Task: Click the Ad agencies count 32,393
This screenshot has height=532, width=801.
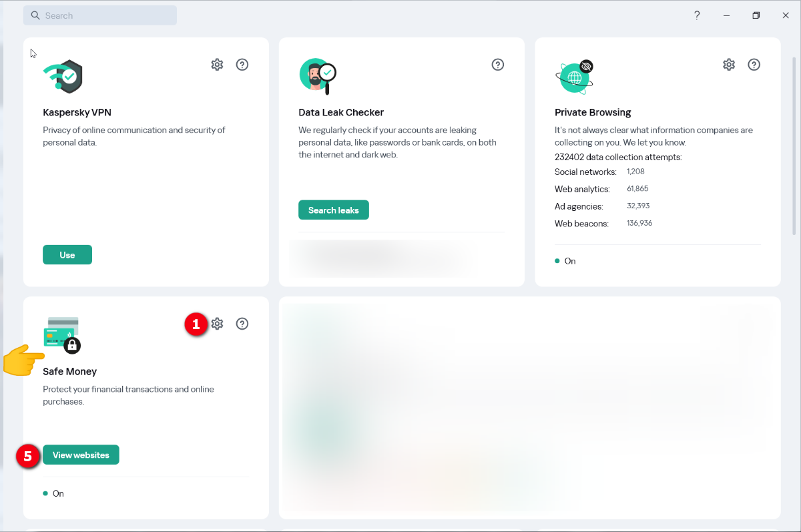Action: pos(638,206)
